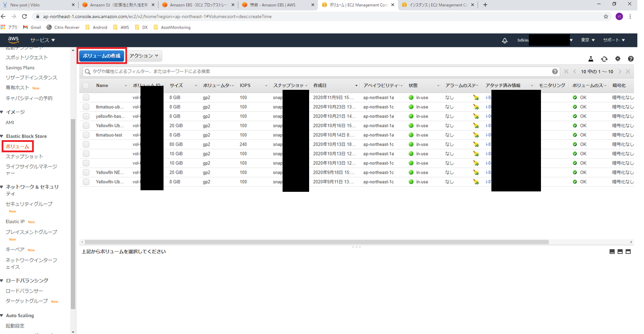Click the Apps grid bookmark icon
The image size is (644, 334).
3,27
